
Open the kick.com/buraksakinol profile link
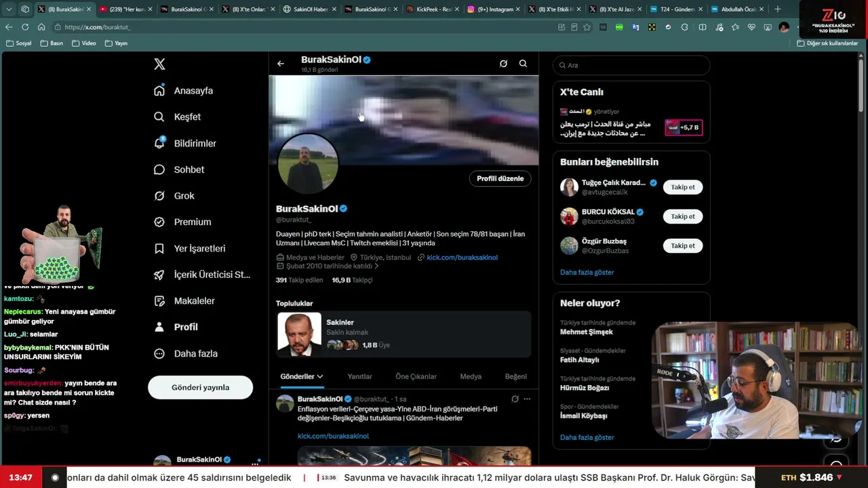coord(462,258)
